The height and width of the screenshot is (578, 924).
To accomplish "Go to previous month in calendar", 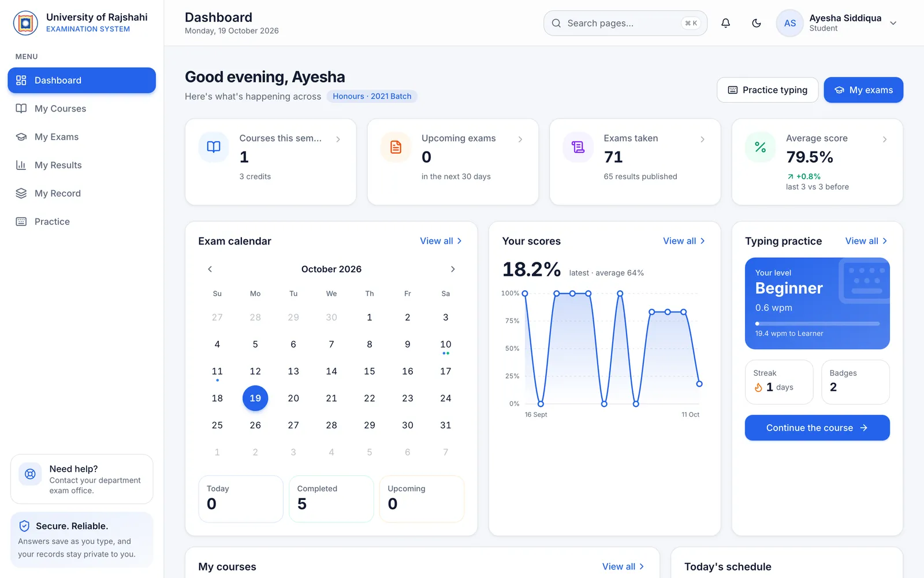I will pos(210,269).
